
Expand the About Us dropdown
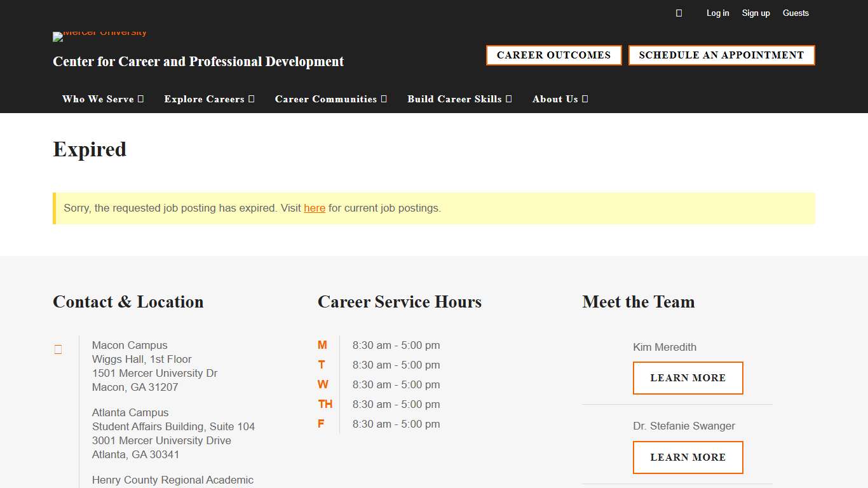point(559,99)
